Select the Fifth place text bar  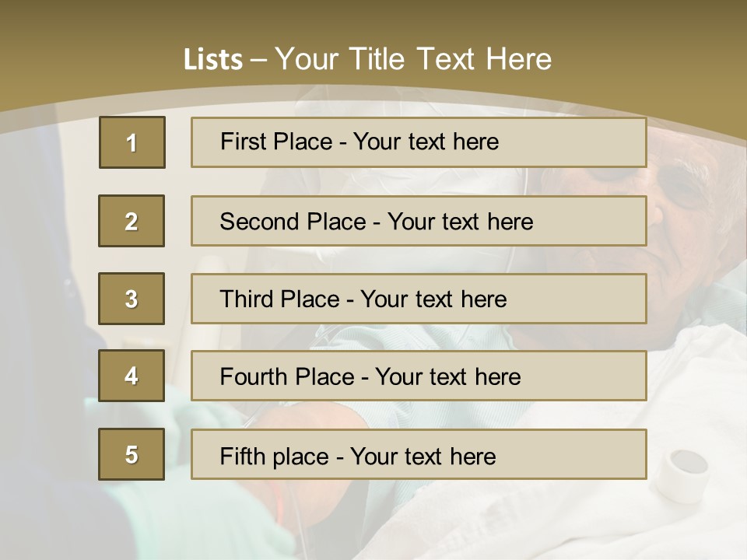click(419, 454)
